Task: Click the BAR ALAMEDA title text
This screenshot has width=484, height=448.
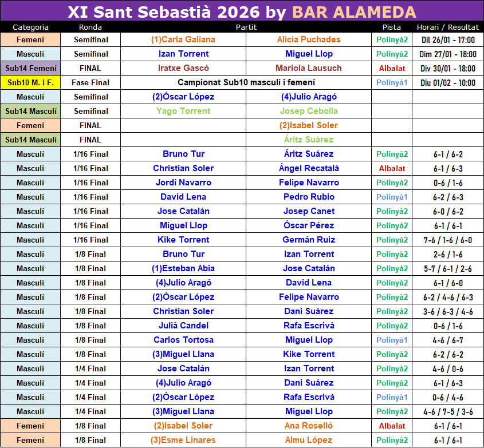Action: pos(354,12)
